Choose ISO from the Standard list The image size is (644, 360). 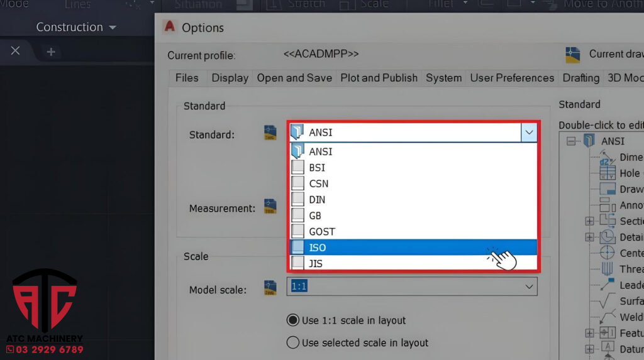318,248
